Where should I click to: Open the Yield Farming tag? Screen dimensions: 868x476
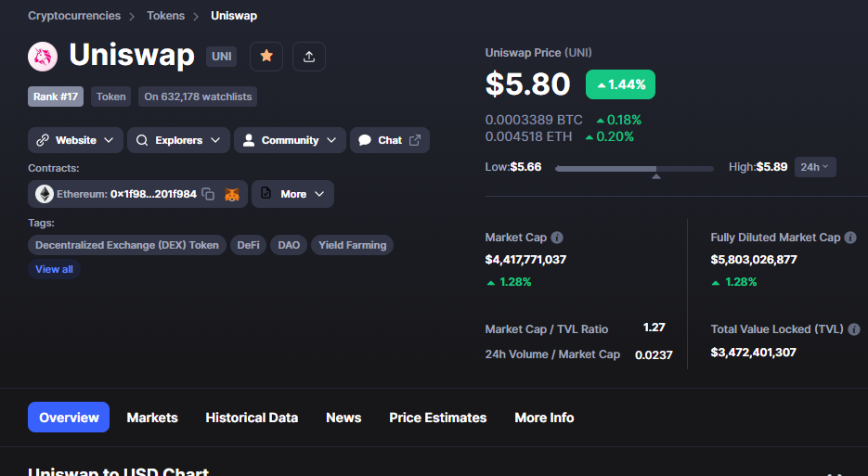(x=352, y=245)
